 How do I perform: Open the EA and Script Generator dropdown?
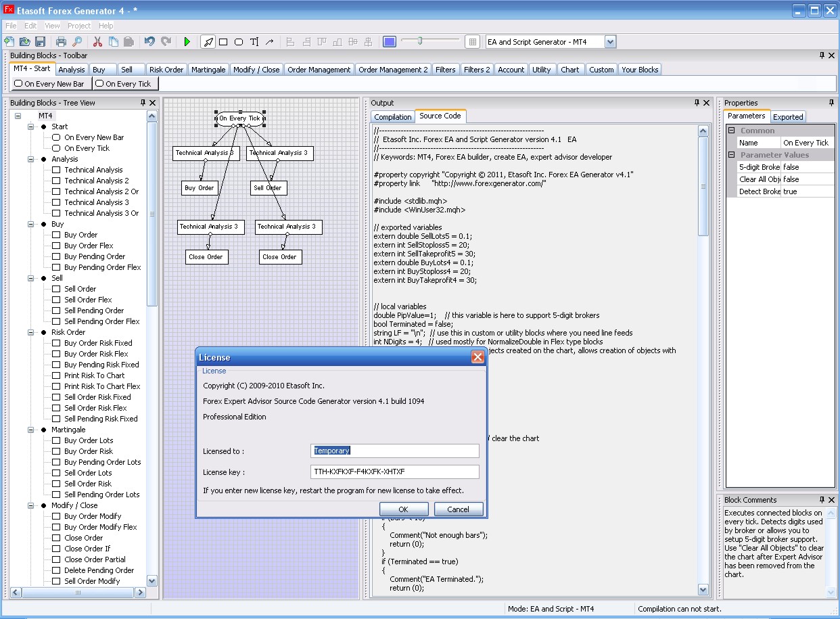pyautogui.click(x=610, y=42)
